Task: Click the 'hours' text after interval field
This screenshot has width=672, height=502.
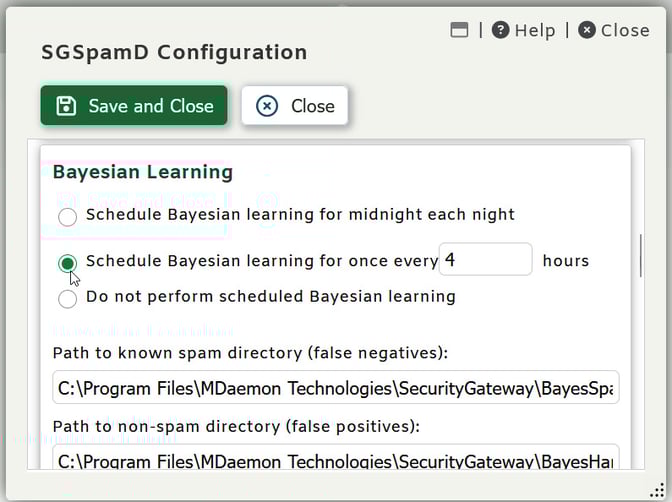Action: (566, 261)
